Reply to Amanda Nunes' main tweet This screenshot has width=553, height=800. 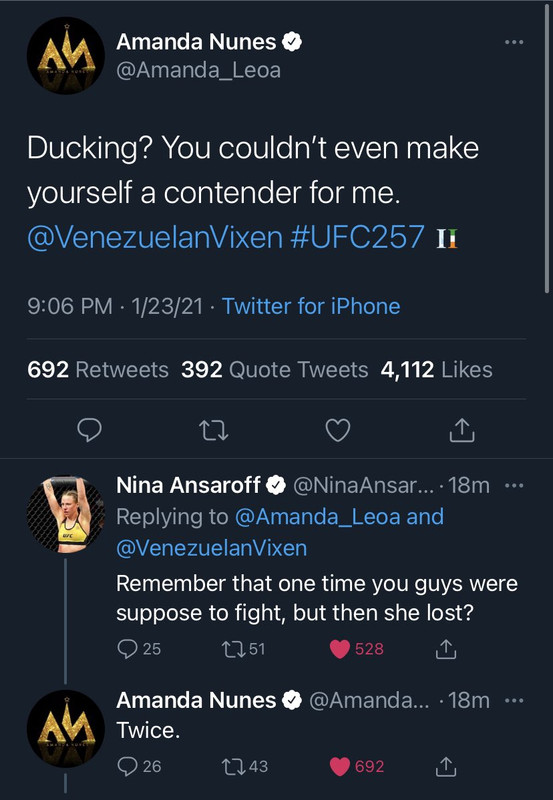[89, 430]
